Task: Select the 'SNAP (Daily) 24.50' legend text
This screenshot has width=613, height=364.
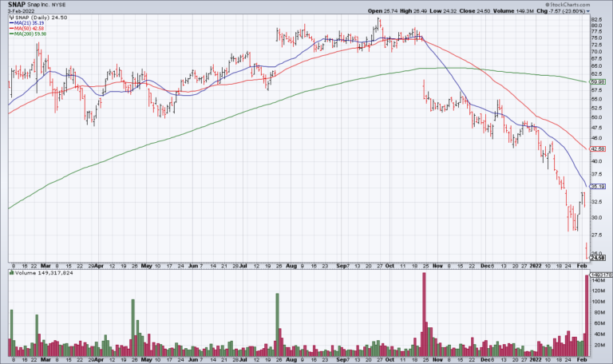Action: [x=41, y=18]
